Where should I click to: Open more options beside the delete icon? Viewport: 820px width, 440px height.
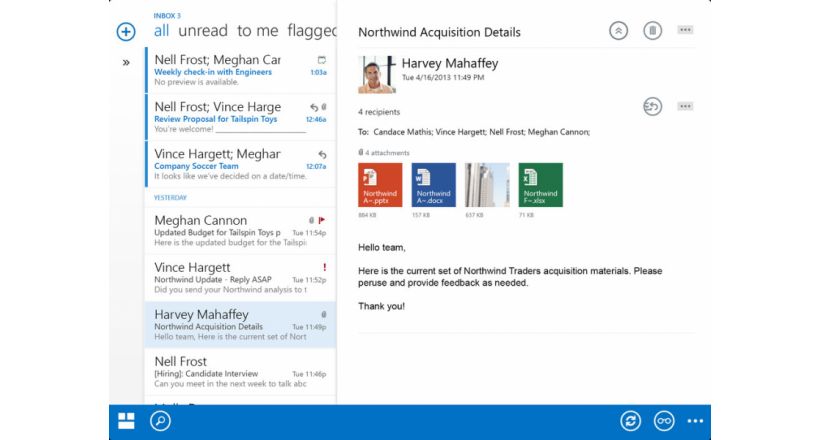tap(685, 30)
